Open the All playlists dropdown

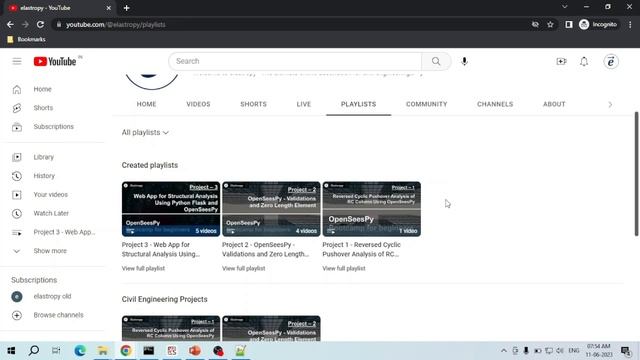[x=145, y=133]
